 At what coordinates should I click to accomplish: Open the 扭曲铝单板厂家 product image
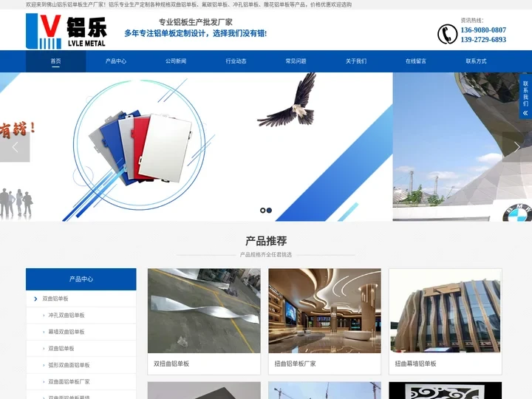(x=324, y=311)
